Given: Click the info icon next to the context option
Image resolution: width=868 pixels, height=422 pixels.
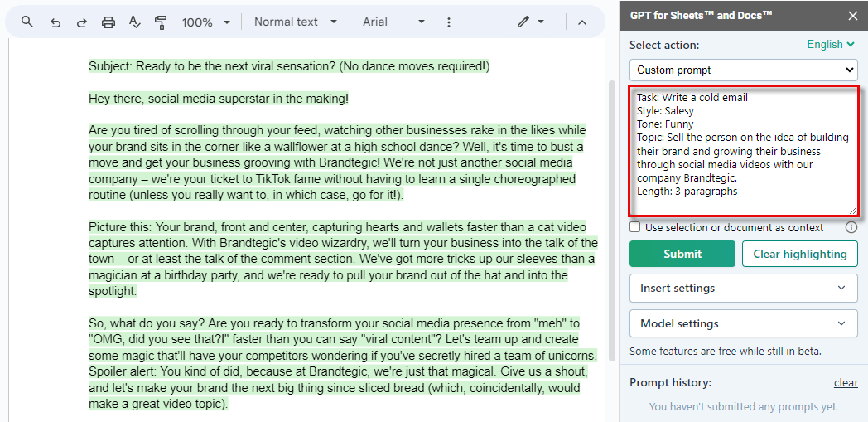Looking at the screenshot, I should tap(851, 227).
